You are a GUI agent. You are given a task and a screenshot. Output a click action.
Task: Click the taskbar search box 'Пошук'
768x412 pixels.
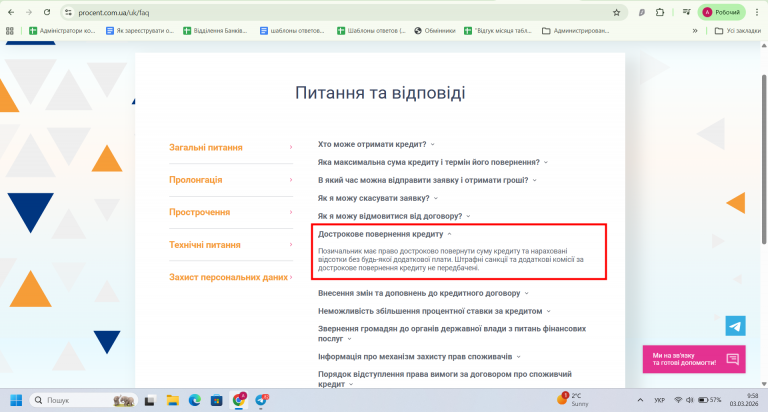83,400
